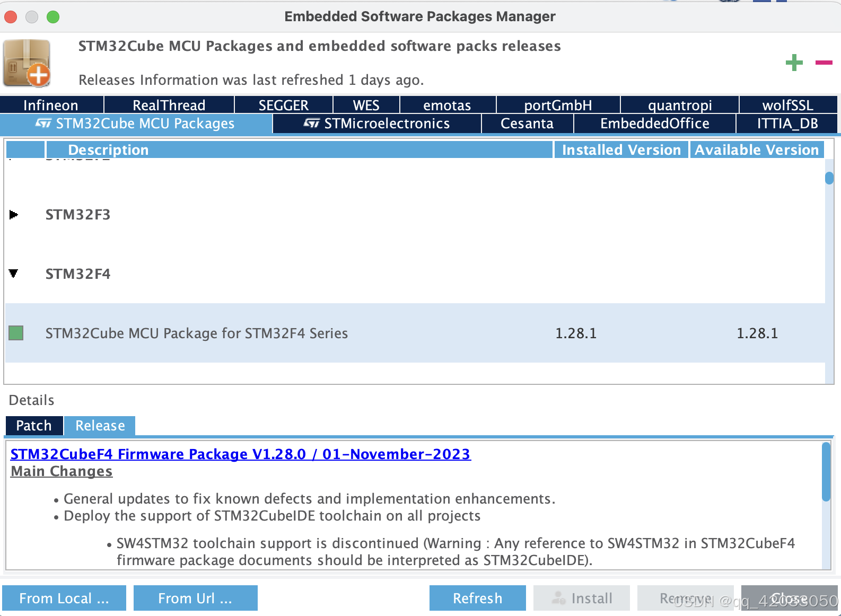Image resolution: width=841 pixels, height=616 pixels.
Task: Click the Remove button
Action: [x=685, y=598]
